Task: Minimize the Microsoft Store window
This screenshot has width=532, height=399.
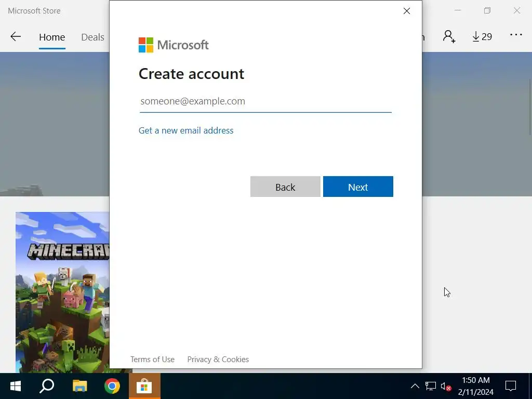Action: [x=458, y=10]
